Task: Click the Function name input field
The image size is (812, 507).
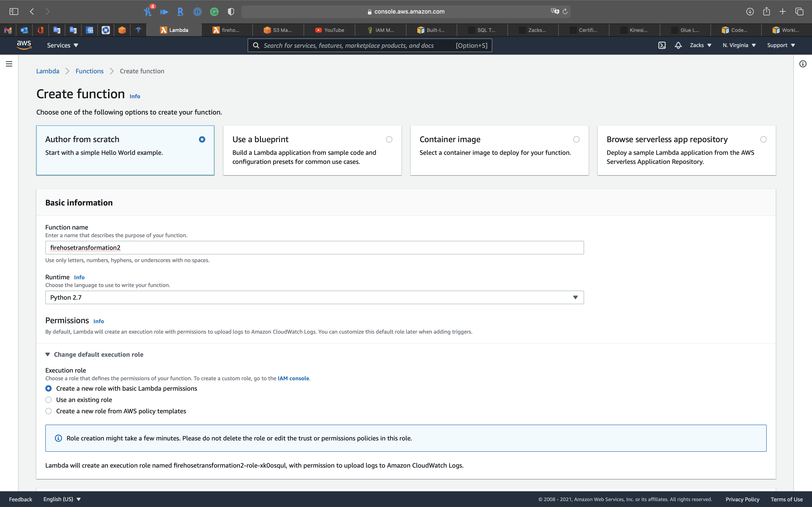Action: tap(314, 248)
